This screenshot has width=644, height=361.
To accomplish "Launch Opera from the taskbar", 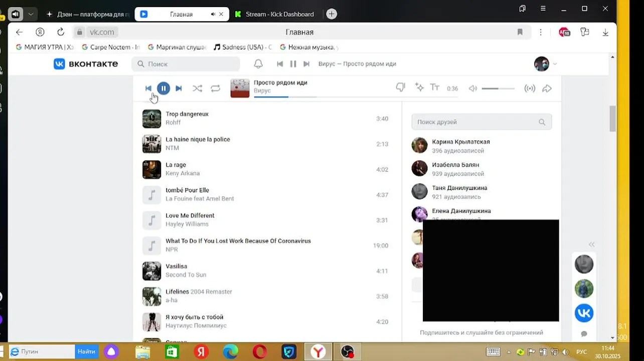I will [x=260, y=351].
